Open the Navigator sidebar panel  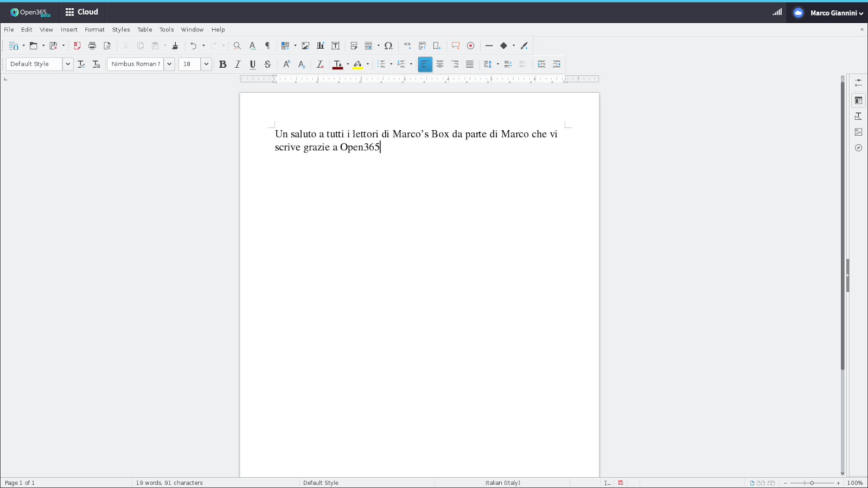[x=858, y=148]
